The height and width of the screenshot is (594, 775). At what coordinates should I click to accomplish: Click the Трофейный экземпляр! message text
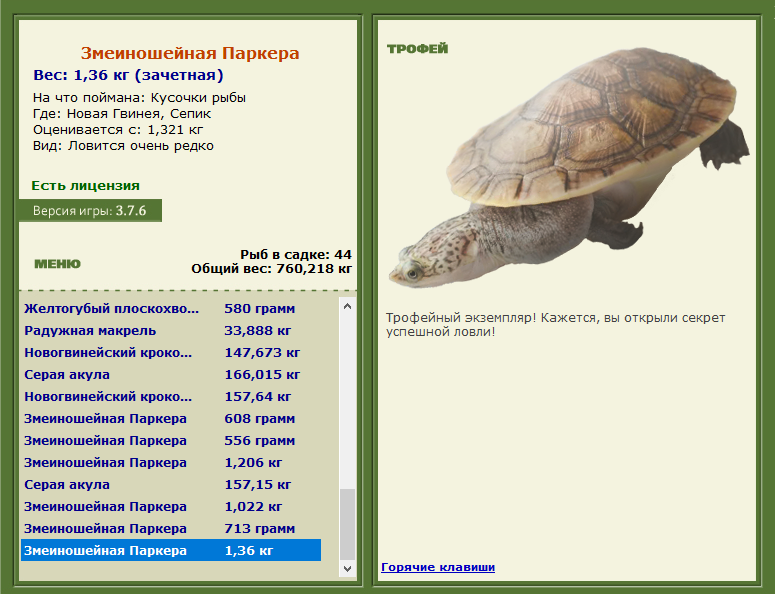point(556,325)
